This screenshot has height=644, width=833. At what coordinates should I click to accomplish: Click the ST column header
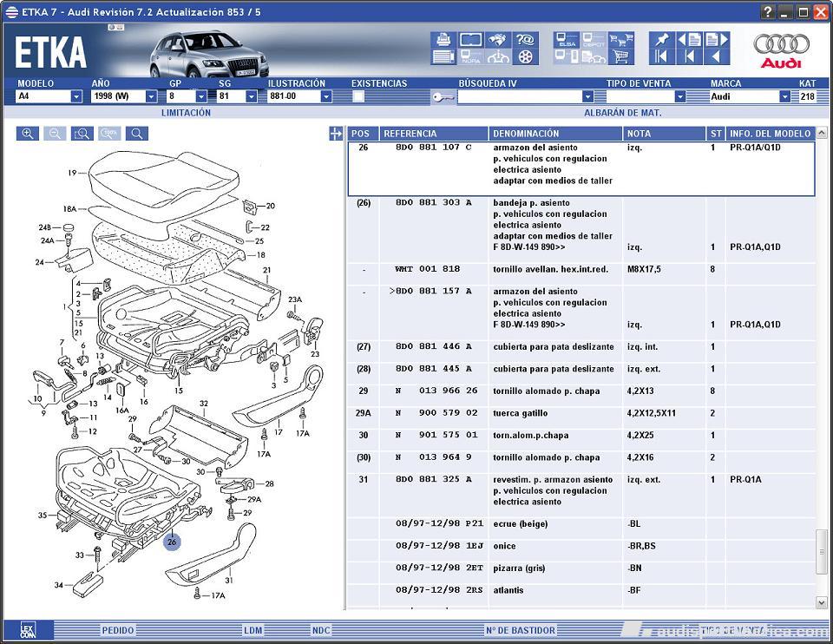click(x=716, y=134)
